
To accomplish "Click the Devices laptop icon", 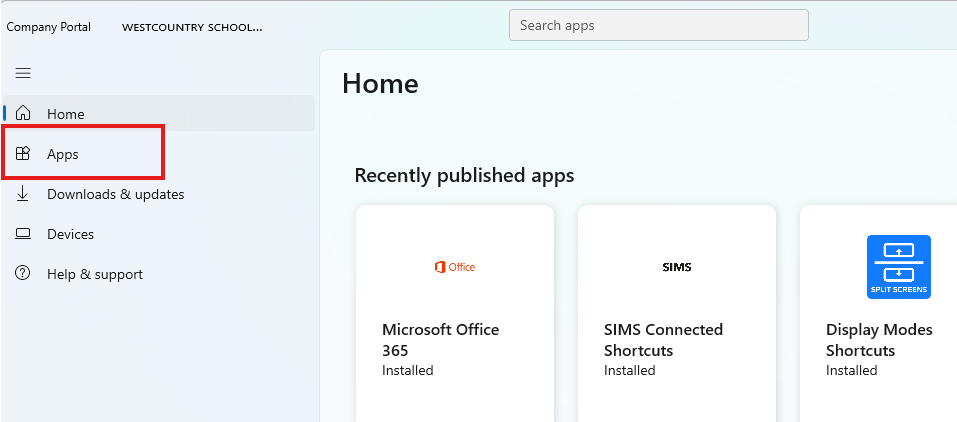I will coord(23,234).
